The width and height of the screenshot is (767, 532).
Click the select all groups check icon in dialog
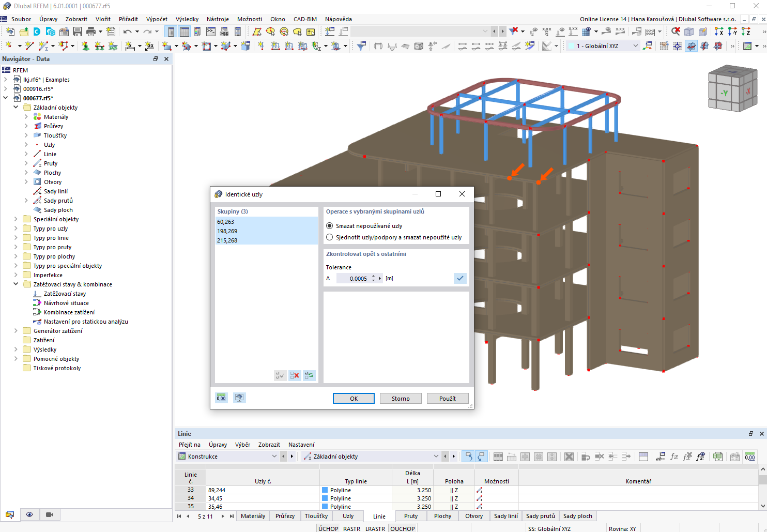point(280,375)
